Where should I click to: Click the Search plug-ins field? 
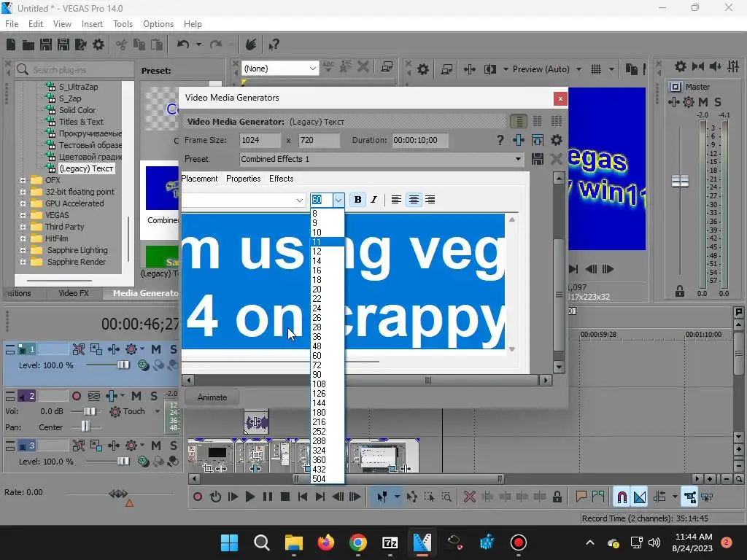tap(75, 70)
